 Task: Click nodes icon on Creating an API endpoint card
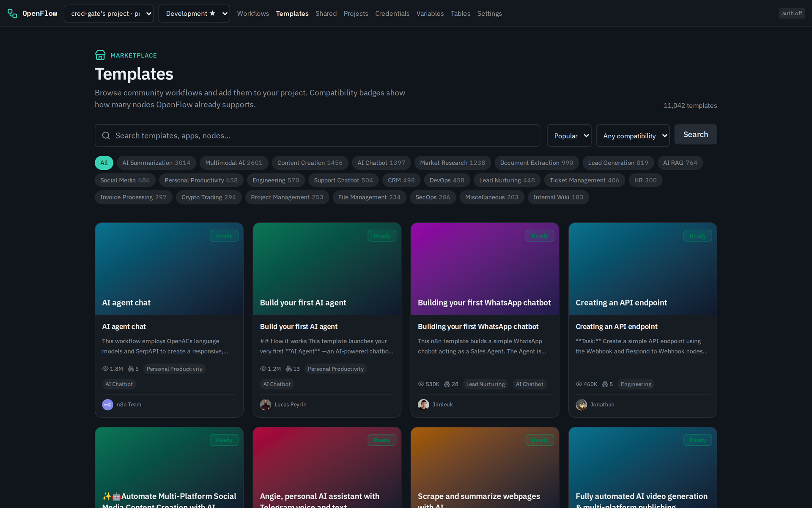pyautogui.click(x=605, y=384)
